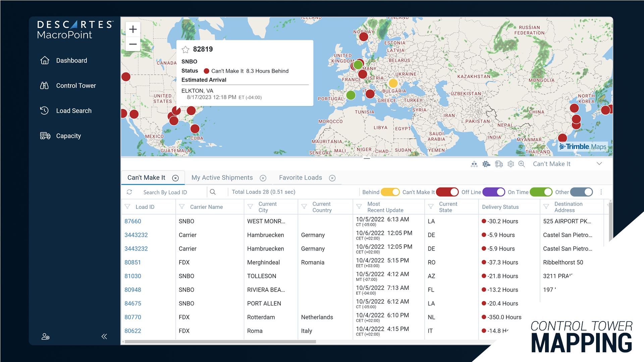Click the cluster dots map icon
The height and width of the screenshot is (362, 644).
pos(474,164)
